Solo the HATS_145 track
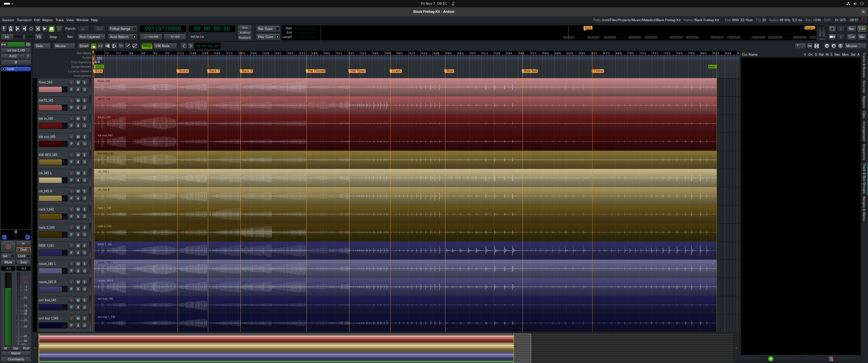Screen dimensions: 868x363 click(85, 101)
